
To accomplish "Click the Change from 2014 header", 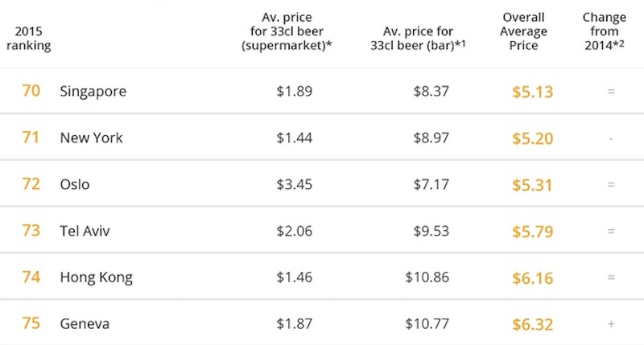I will pos(605,31).
